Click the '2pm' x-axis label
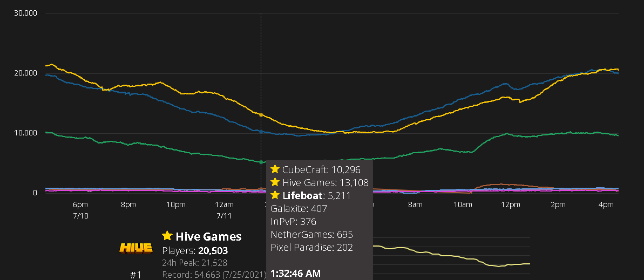This screenshot has width=644, height=280. [558, 204]
